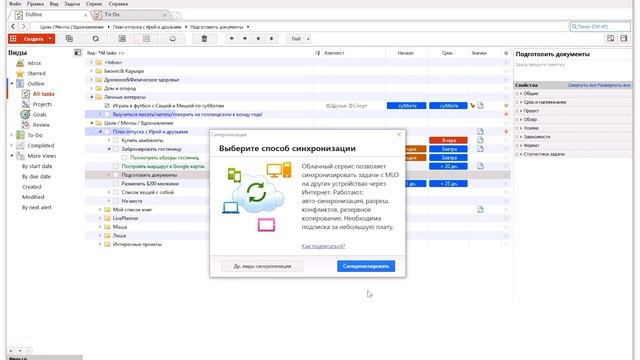The height and width of the screenshot is (360, 640).
Task: Expand the Срок и напоминание properties section
Action: [521, 102]
